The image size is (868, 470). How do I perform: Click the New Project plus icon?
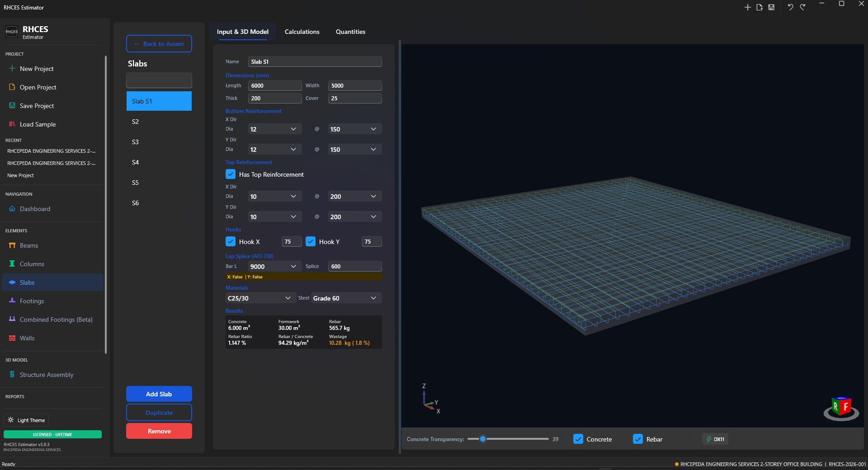click(x=12, y=69)
